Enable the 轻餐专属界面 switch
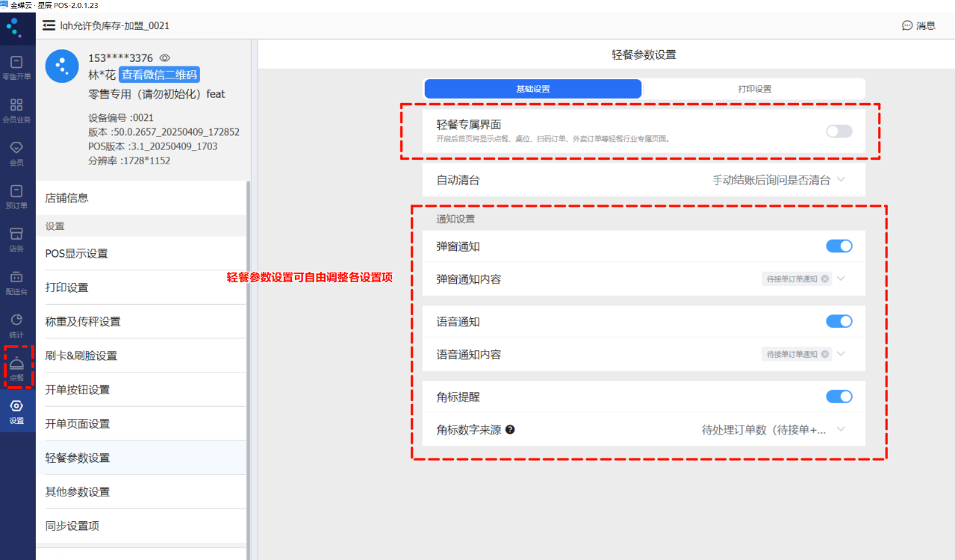The width and height of the screenshot is (955, 560). tap(839, 131)
